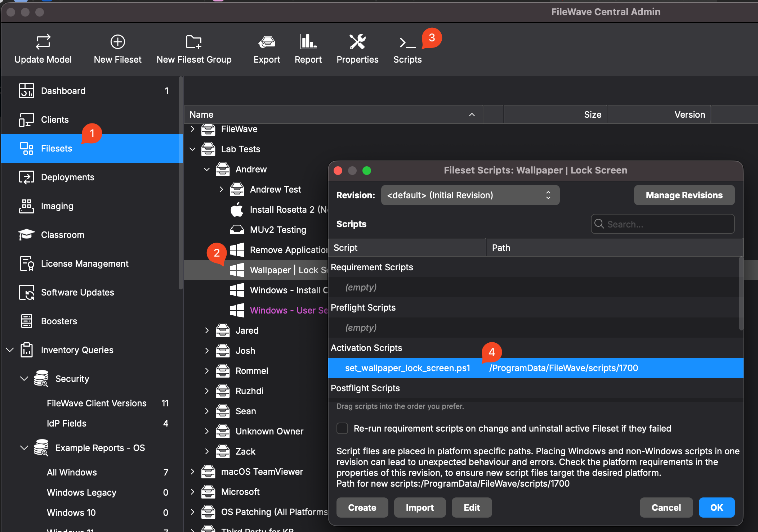758x532 pixels.
Task: Open the Scripts terminal icon
Action: pyautogui.click(x=407, y=43)
